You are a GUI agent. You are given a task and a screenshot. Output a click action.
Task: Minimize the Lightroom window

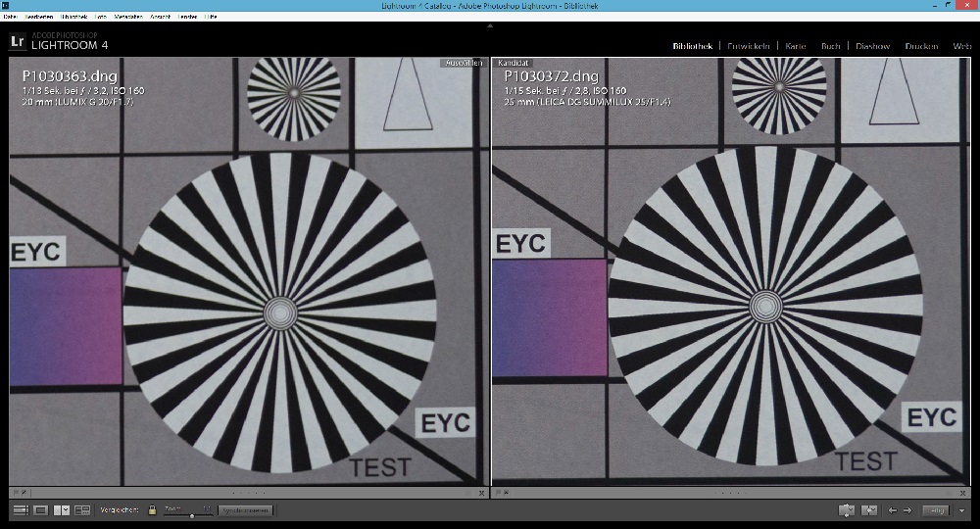coord(936,5)
